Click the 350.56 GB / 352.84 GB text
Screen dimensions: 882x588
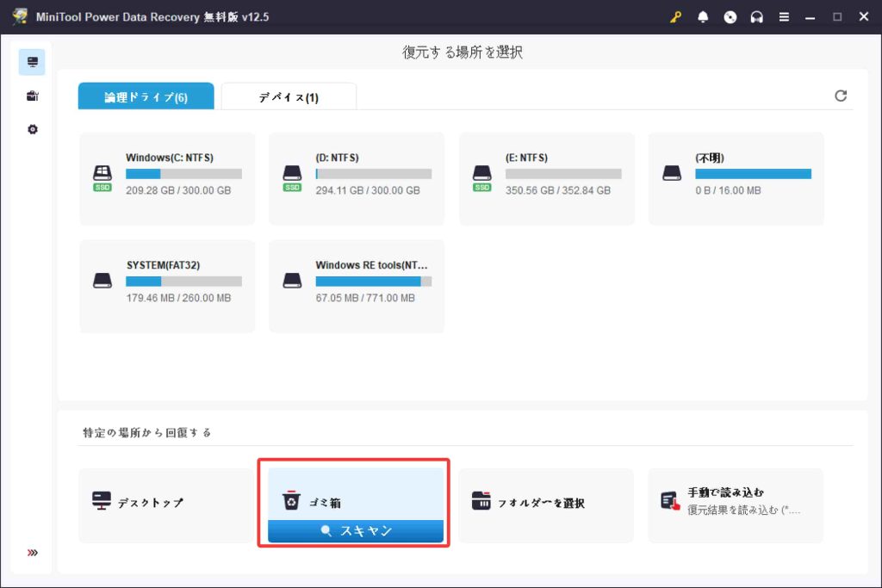click(558, 190)
